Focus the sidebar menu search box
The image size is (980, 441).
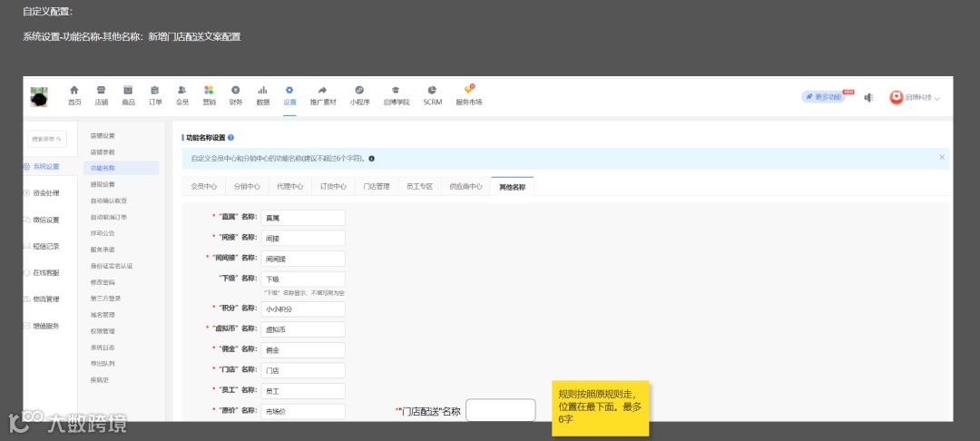46,139
